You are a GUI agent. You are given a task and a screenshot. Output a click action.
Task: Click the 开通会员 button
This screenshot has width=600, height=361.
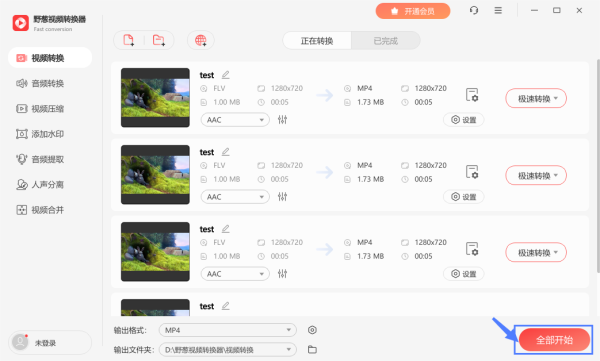pos(413,11)
